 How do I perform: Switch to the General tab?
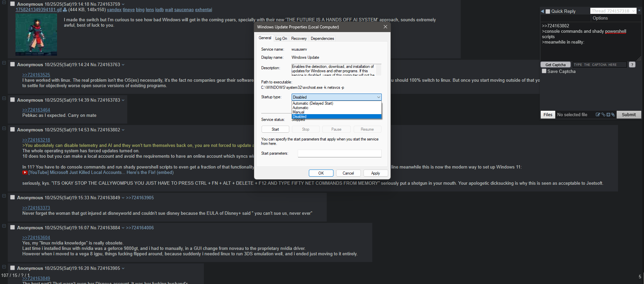265,38
